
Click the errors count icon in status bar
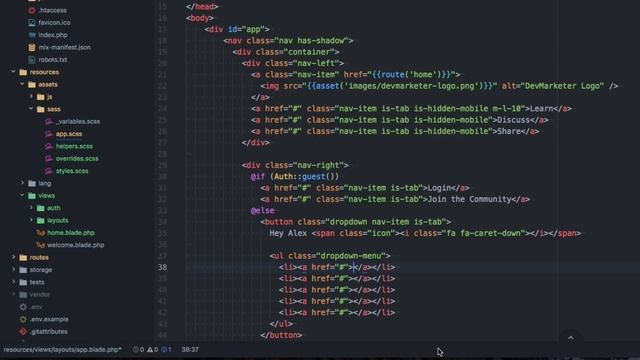136,350
